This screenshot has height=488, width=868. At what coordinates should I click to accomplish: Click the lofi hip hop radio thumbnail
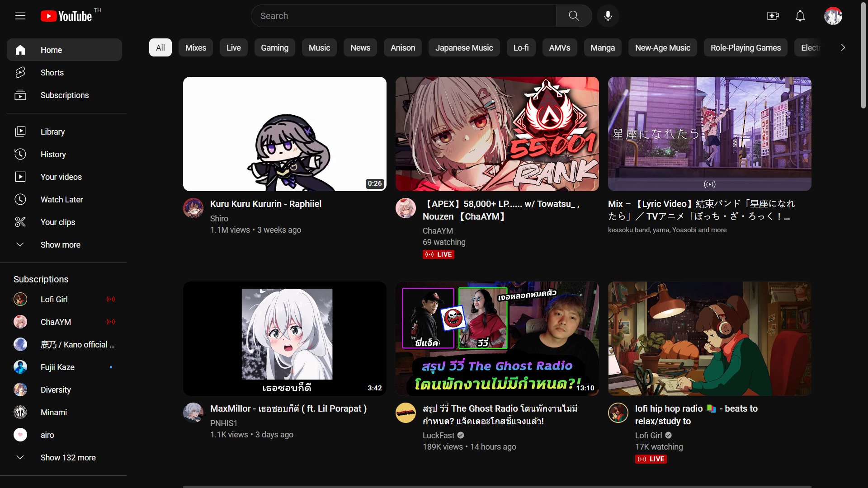(x=709, y=338)
